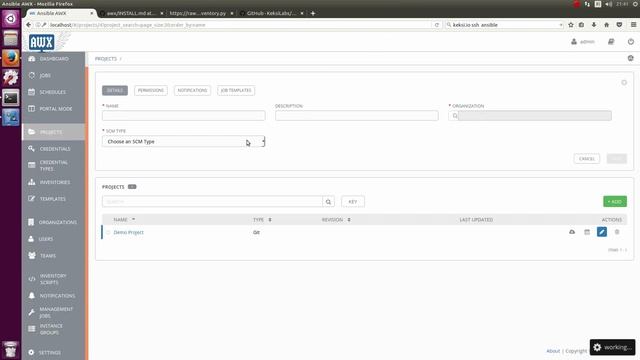Open the Ubuntu dash search icon
The image size is (640, 360).
11,19
